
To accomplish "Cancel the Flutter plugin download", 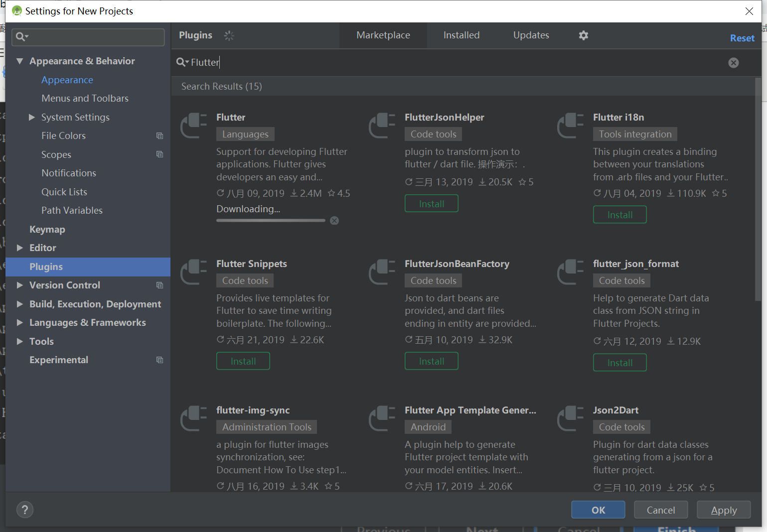I will click(x=334, y=221).
